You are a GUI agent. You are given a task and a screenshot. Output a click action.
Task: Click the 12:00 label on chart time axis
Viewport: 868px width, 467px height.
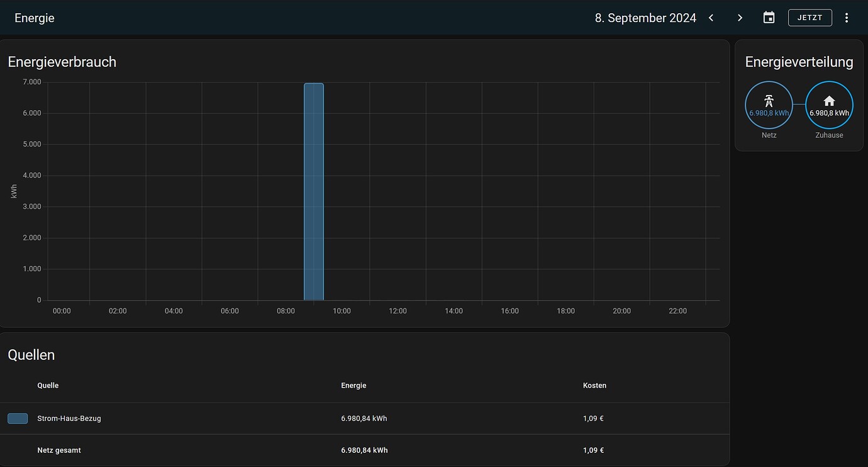[398, 311]
